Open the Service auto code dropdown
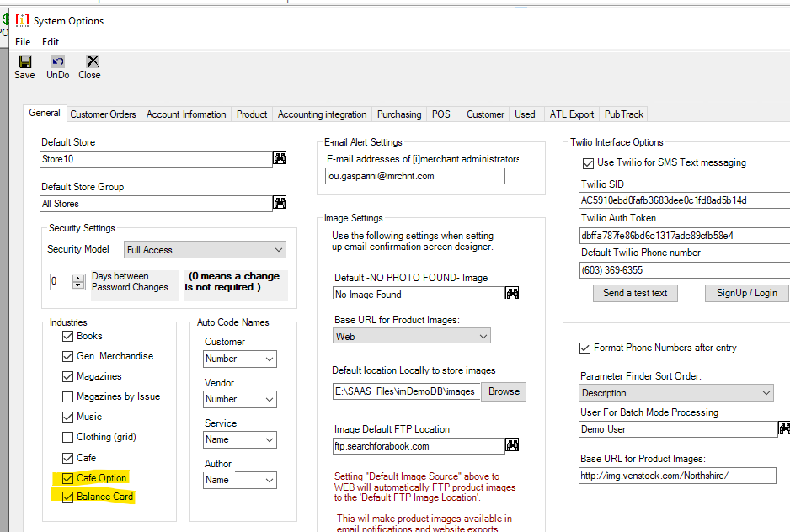 tap(240, 439)
